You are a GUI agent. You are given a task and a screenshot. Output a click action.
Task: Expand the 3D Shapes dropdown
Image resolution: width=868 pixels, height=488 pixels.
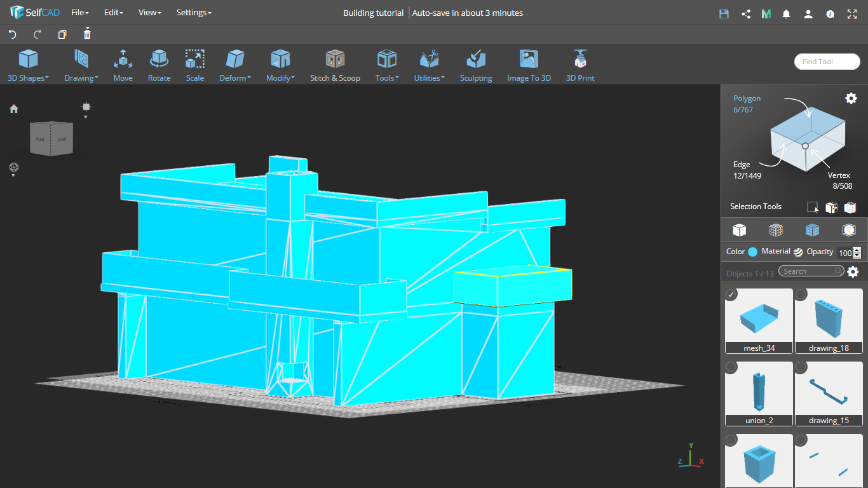point(28,66)
